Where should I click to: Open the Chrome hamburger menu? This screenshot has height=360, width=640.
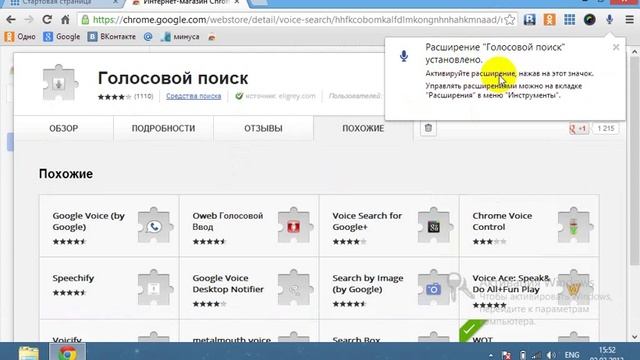(x=629, y=20)
